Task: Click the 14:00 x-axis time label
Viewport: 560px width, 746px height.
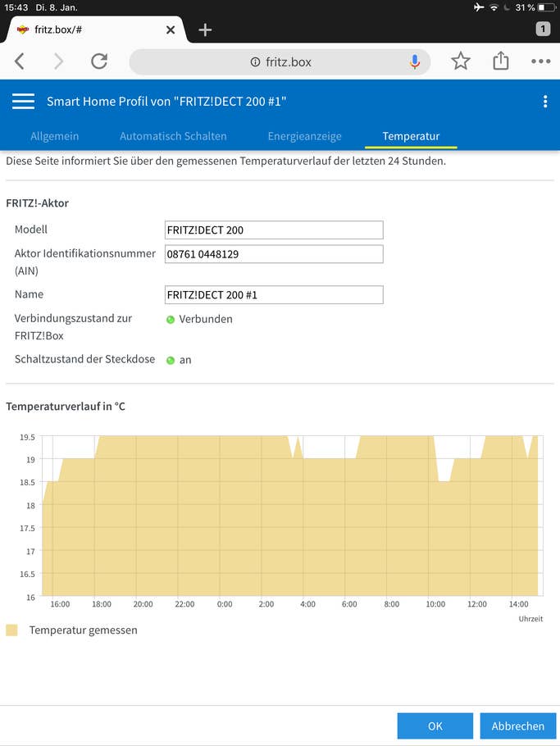Action: coord(519,604)
